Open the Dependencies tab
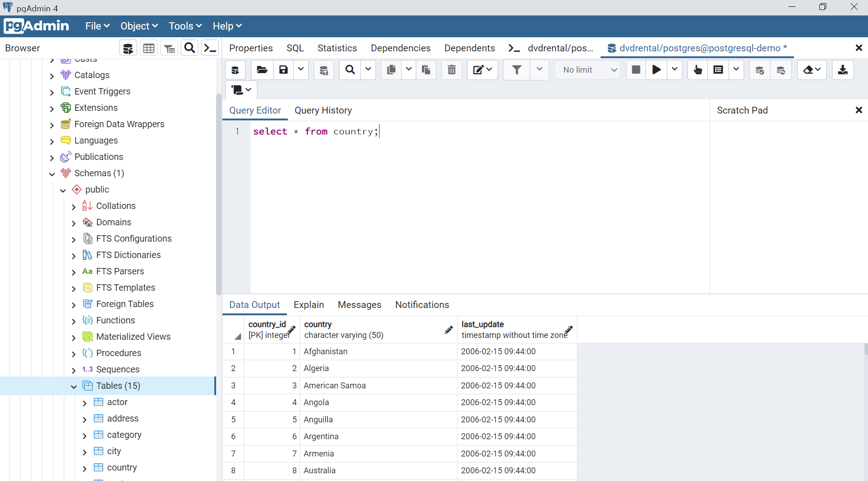 pyautogui.click(x=400, y=48)
